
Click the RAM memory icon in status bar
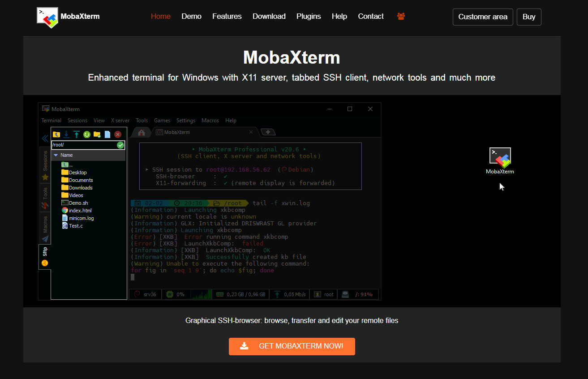220,294
